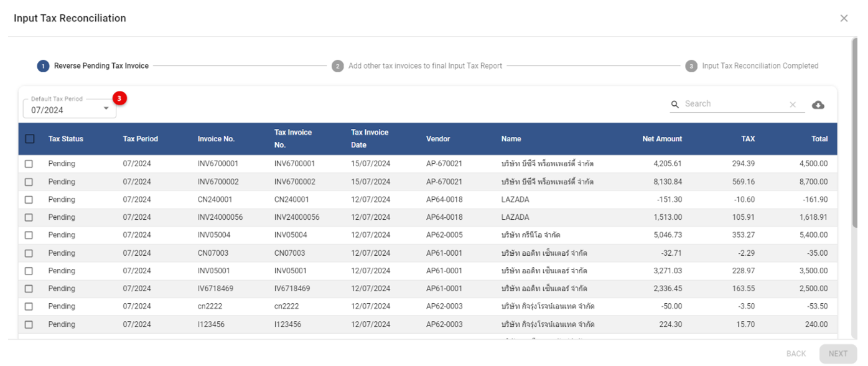868x366 pixels.
Task: Click the step 3 circle icon
Action: tap(691, 66)
